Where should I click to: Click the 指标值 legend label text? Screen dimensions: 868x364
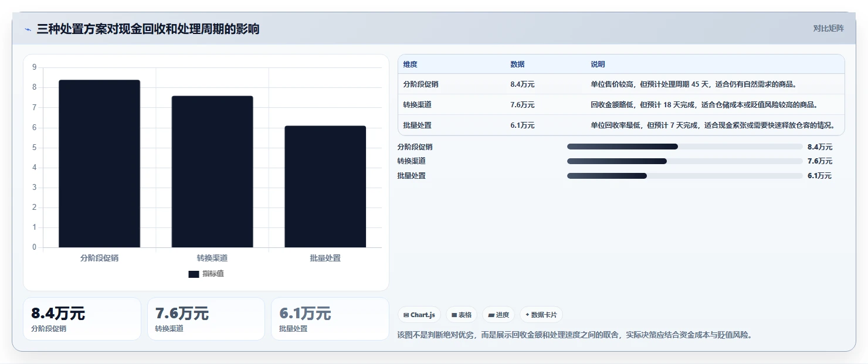point(213,274)
